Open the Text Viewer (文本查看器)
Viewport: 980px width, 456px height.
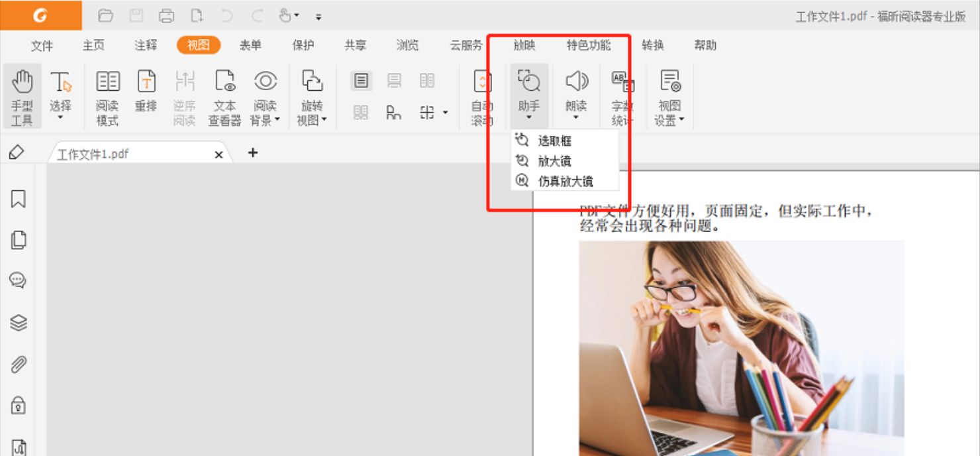224,93
